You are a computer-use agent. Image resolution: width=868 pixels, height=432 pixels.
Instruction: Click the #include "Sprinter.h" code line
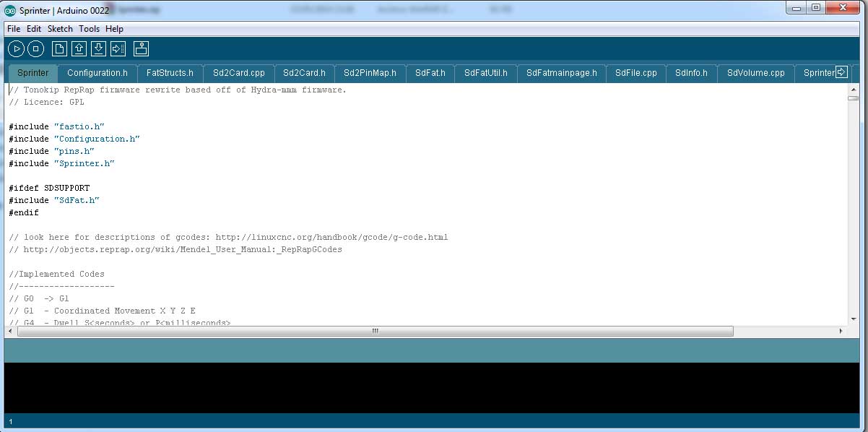[61, 163]
